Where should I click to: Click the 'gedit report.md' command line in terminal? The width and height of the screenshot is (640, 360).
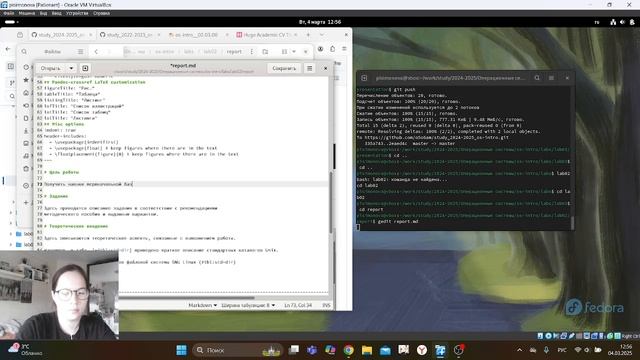[x=398, y=222]
